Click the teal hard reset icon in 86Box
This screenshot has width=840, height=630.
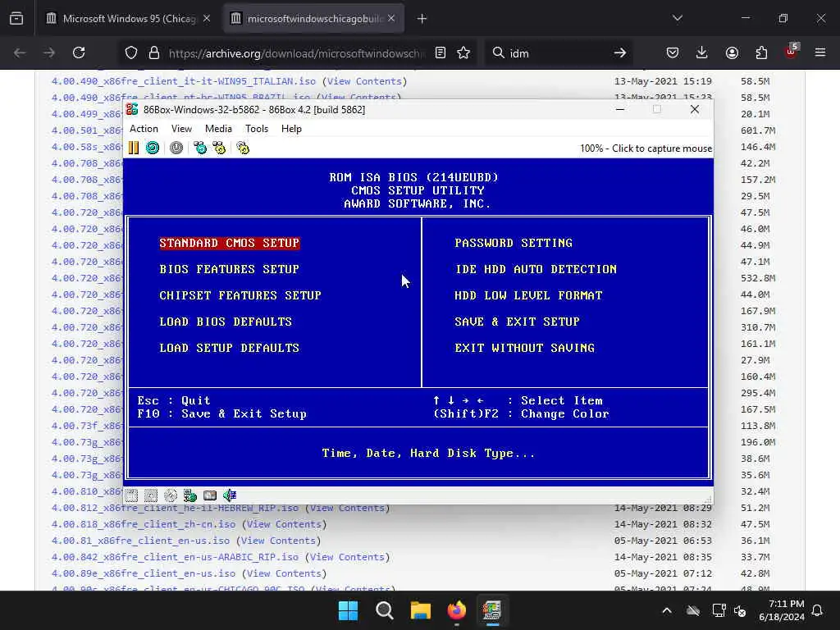[153, 148]
